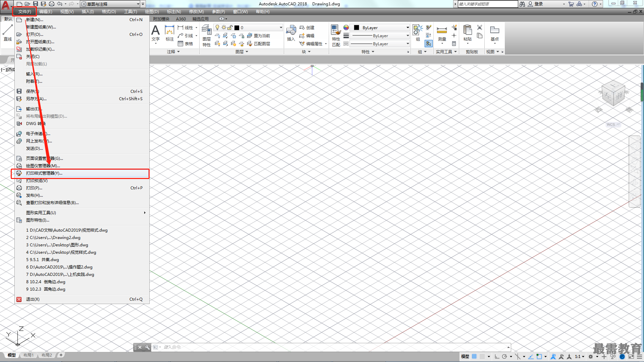Open the 格式(O) menu in menu bar
This screenshot has height=362, width=644.
109,12
